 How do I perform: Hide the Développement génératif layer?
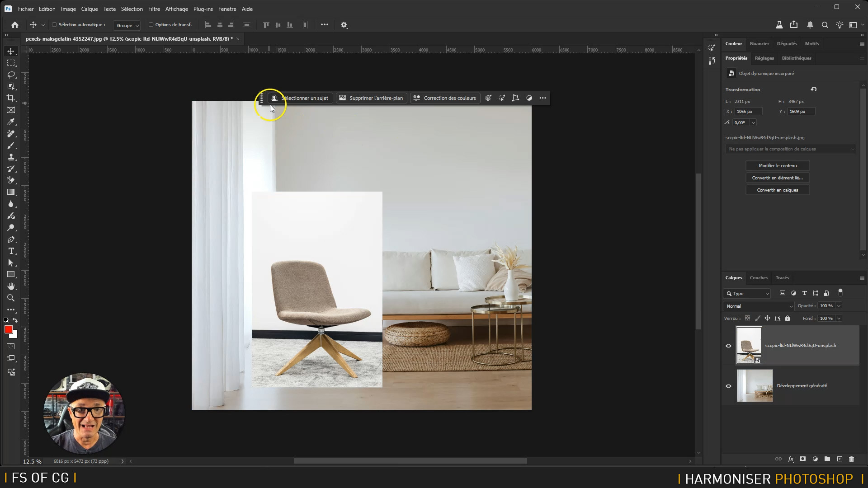728,386
